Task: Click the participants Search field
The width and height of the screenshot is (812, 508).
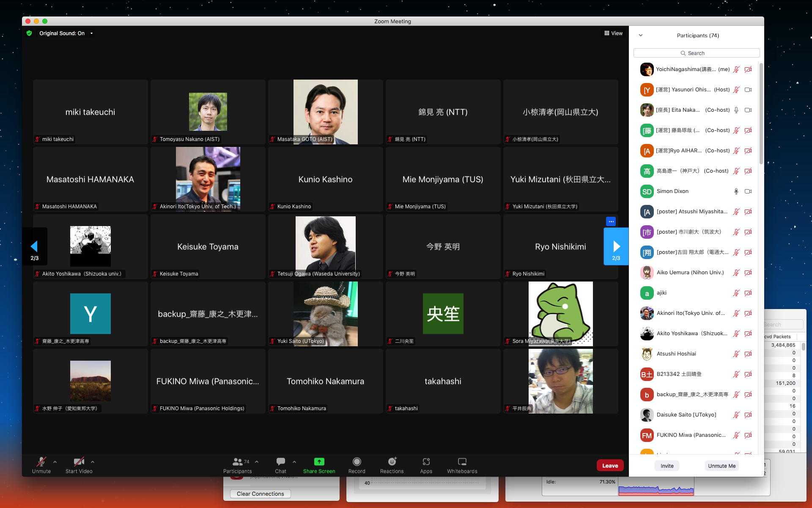Action: (x=696, y=53)
